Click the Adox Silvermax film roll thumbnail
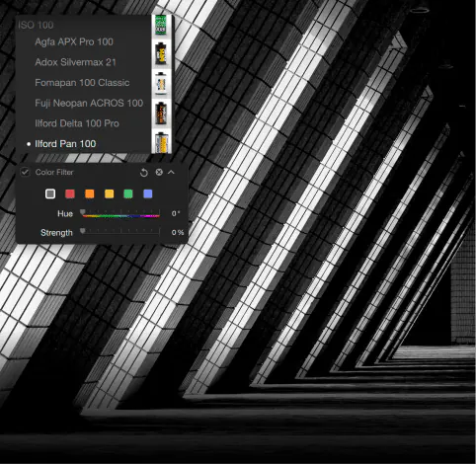This screenshot has height=464, width=476. (161, 53)
